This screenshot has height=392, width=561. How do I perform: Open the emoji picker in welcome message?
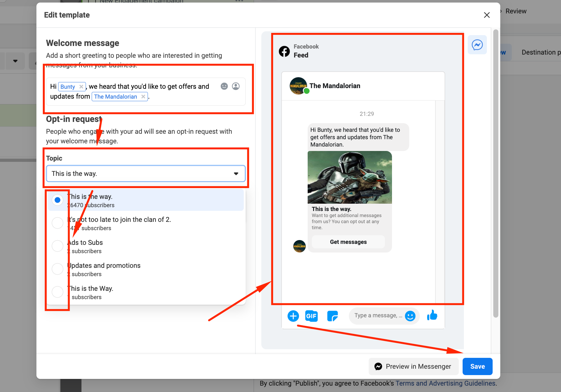tap(224, 86)
